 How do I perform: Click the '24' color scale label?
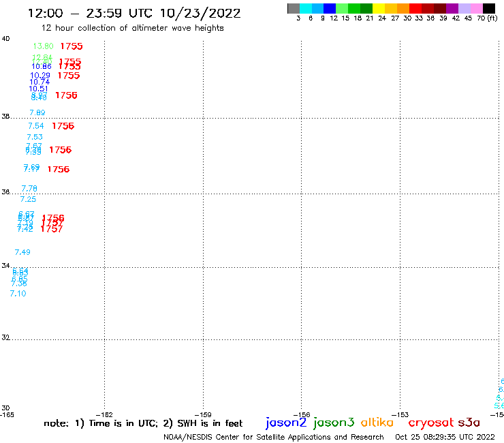[x=382, y=18]
